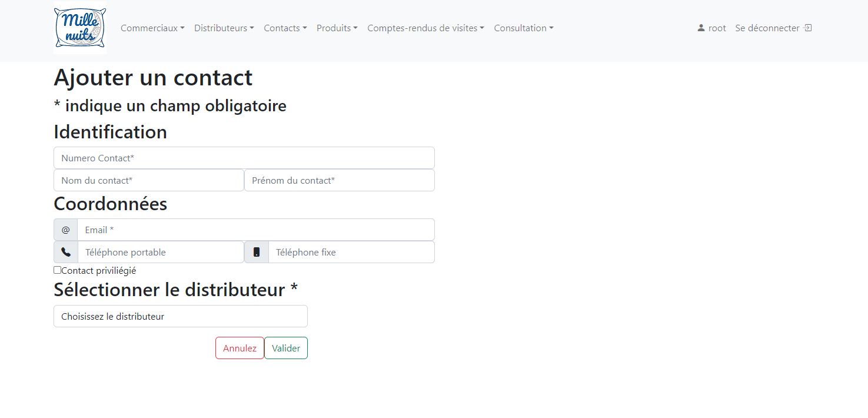Click the mobile device icon
This screenshot has height=418, width=868.
point(257,252)
